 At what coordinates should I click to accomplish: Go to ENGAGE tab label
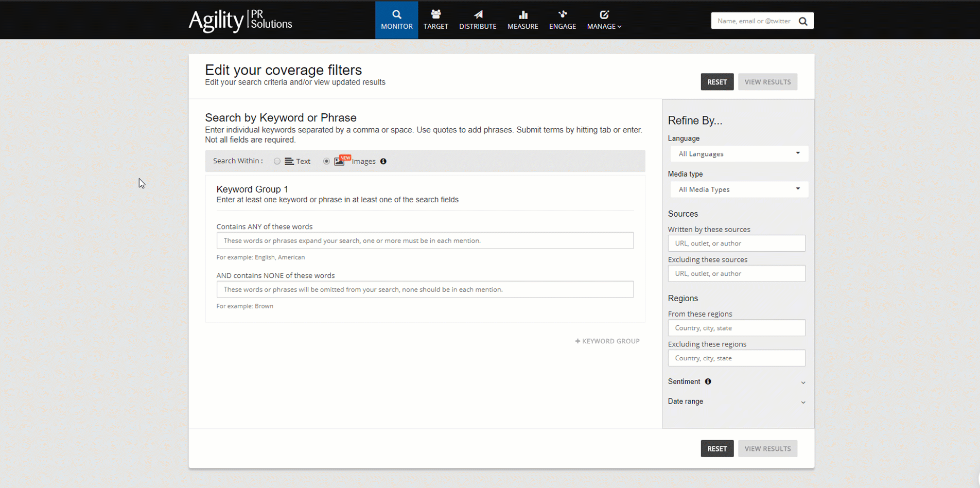point(563,26)
